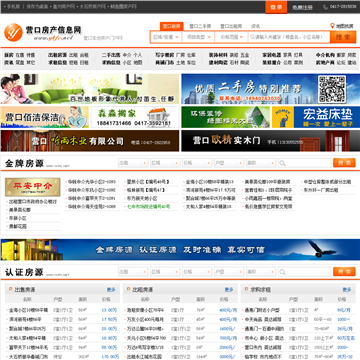Click the orange 营口房产信息网 logo

tap(13, 32)
